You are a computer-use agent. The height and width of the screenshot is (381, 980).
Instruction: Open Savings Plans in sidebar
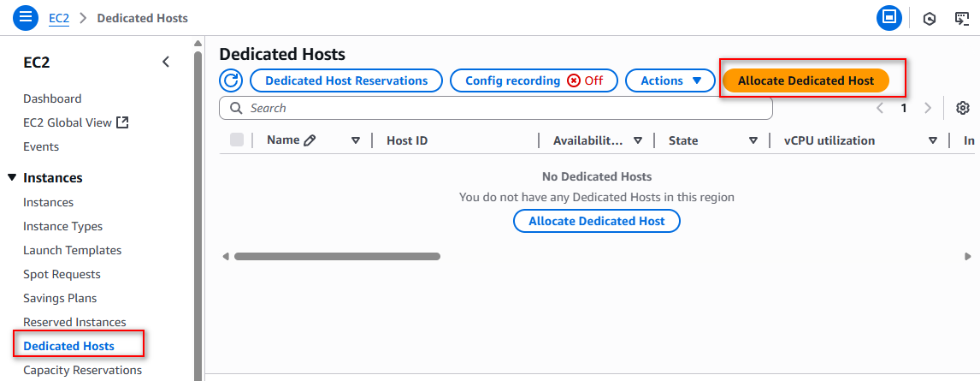coord(60,299)
